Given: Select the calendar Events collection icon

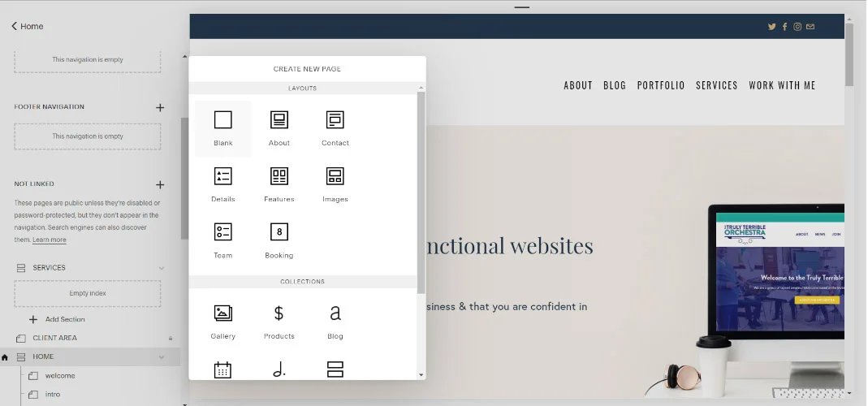Looking at the screenshot, I should 222,369.
